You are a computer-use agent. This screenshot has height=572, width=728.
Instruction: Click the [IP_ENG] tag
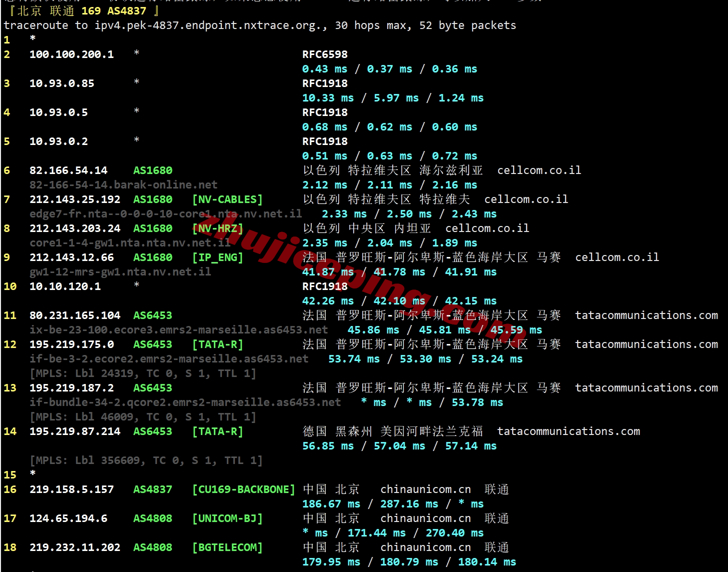(x=218, y=257)
